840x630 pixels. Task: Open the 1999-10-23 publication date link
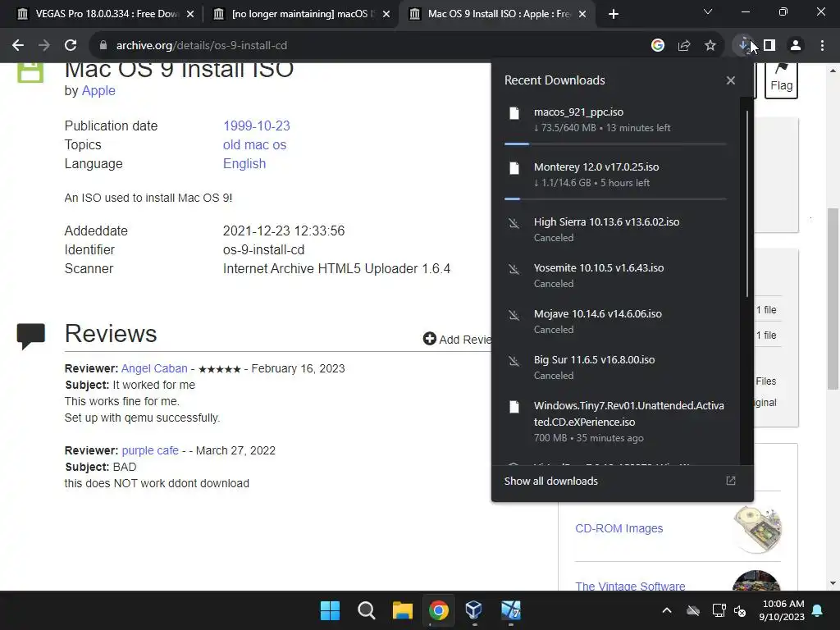click(x=257, y=126)
